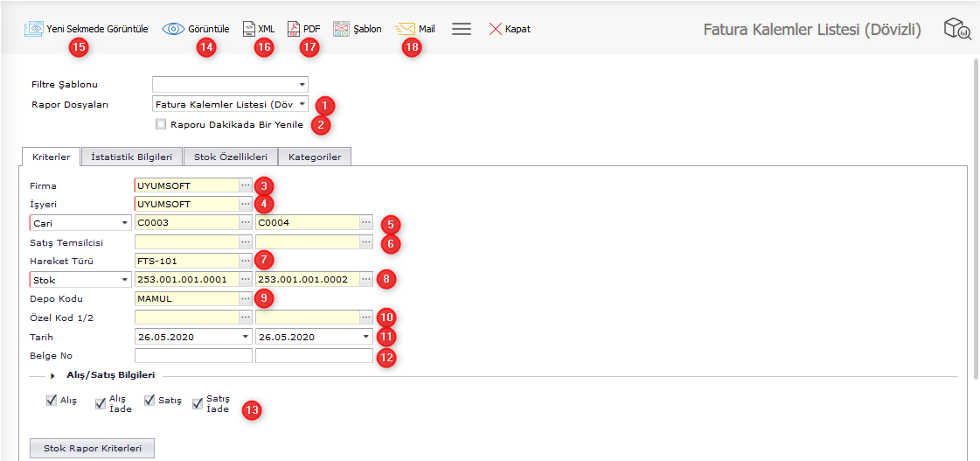This screenshot has width=980, height=461.
Task: Open the Stok Özellikleri tab
Action: [231, 157]
